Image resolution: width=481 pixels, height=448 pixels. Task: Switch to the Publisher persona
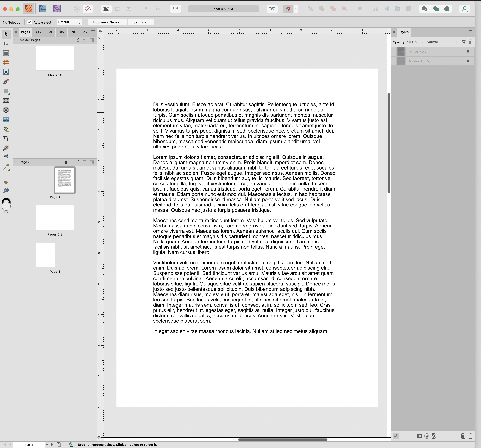[29, 9]
